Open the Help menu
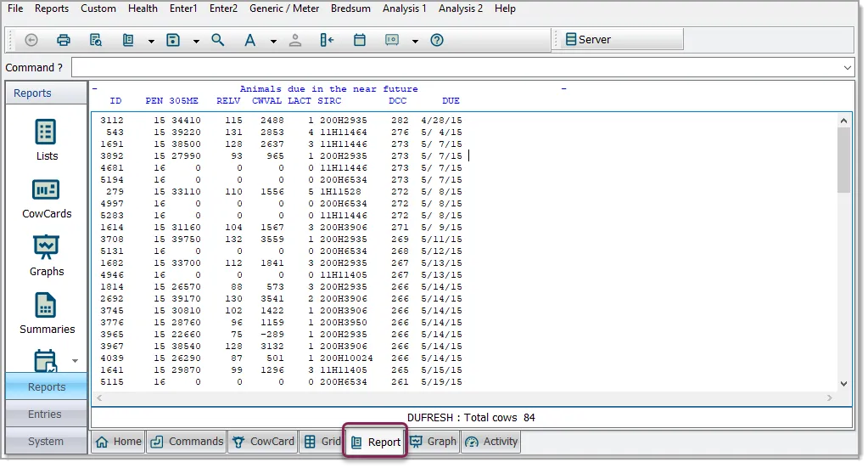Screen dimensions: 868x468 (505, 8)
